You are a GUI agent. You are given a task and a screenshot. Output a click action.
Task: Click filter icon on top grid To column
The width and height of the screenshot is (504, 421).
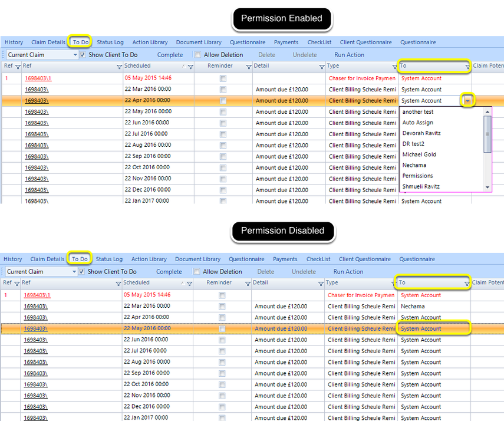tap(467, 67)
